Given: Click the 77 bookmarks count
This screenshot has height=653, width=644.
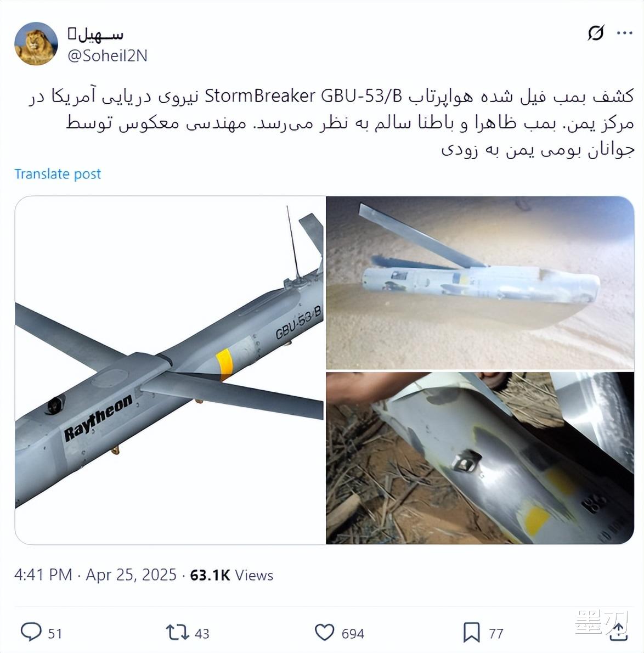Looking at the screenshot, I should click(496, 633).
